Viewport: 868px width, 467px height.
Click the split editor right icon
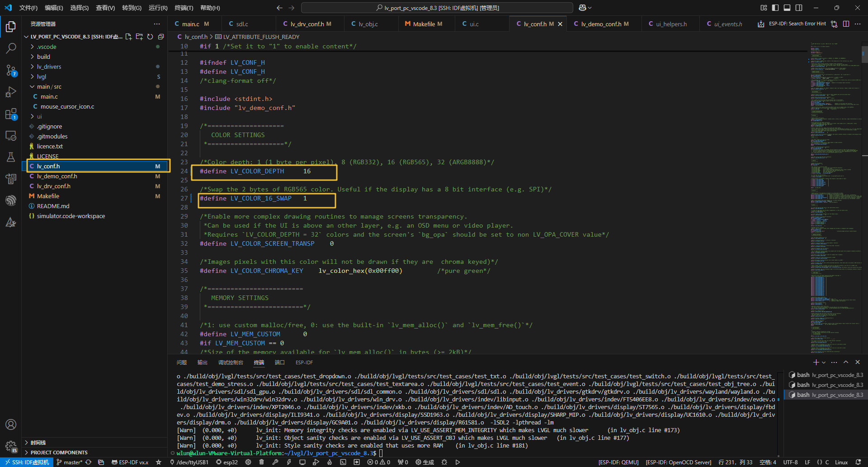[846, 24]
